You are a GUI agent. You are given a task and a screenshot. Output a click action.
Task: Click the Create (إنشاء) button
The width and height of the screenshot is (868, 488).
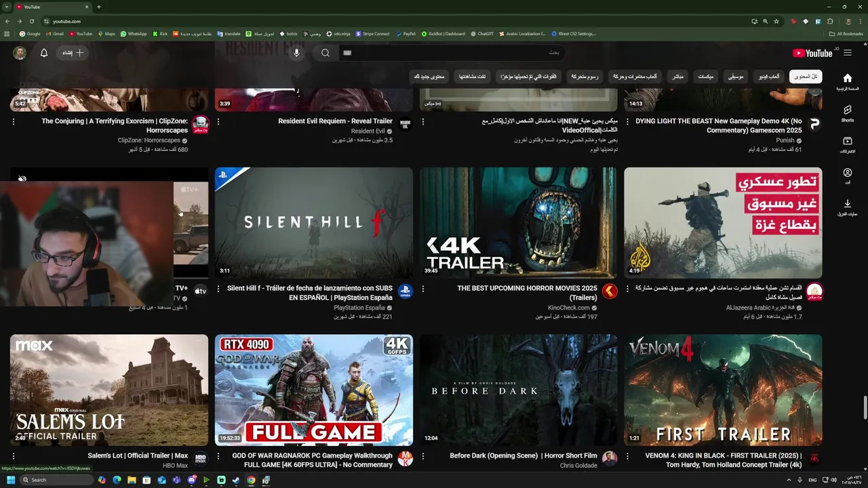73,53
